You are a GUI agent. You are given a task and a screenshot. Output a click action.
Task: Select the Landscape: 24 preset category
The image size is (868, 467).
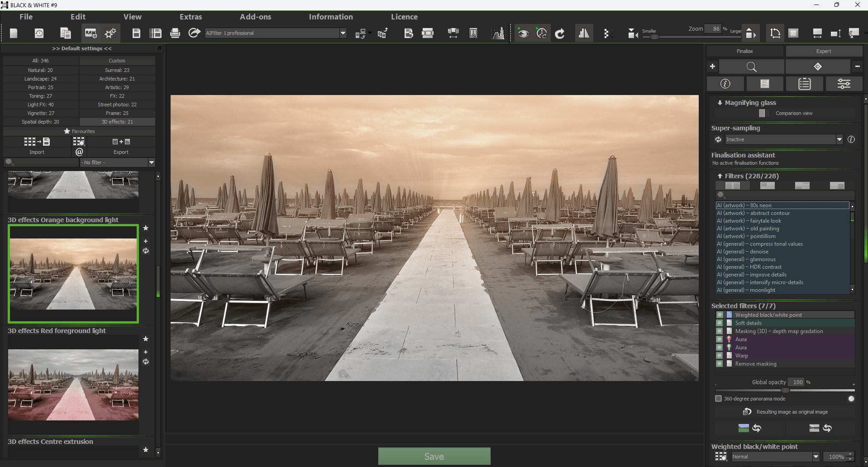coord(41,79)
